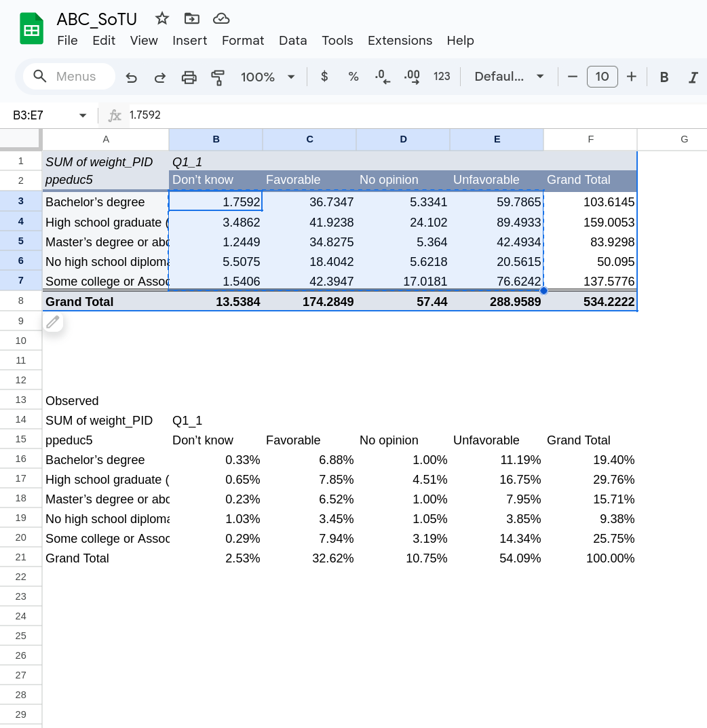The image size is (707, 728).
Task: Open the Google Sheets home logo
Action: [31, 29]
